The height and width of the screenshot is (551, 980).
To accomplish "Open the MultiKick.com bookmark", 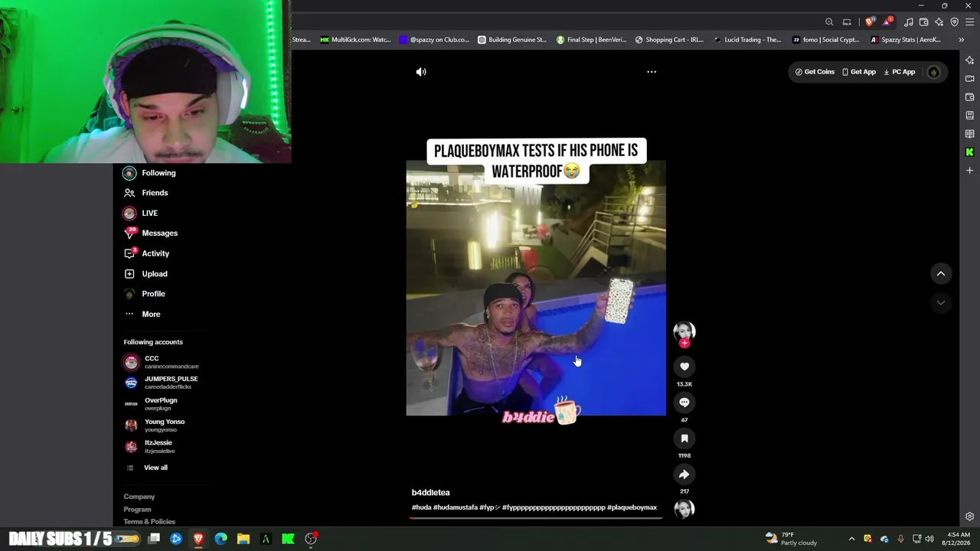I will (x=355, y=40).
